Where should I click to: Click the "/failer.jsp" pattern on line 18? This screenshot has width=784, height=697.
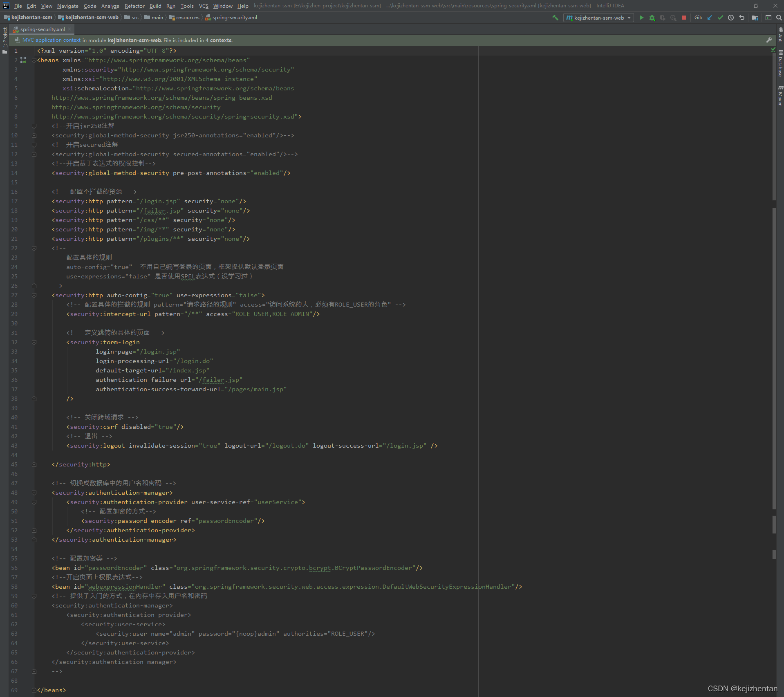160,211
